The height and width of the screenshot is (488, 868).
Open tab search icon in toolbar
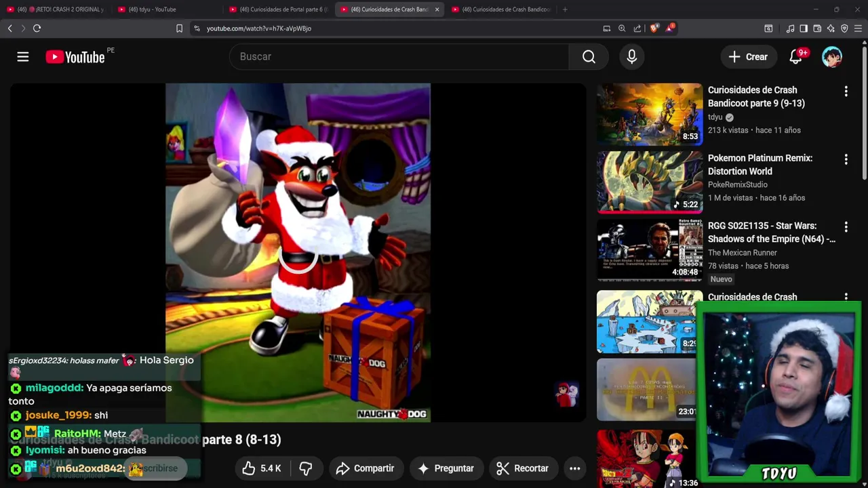click(768, 28)
